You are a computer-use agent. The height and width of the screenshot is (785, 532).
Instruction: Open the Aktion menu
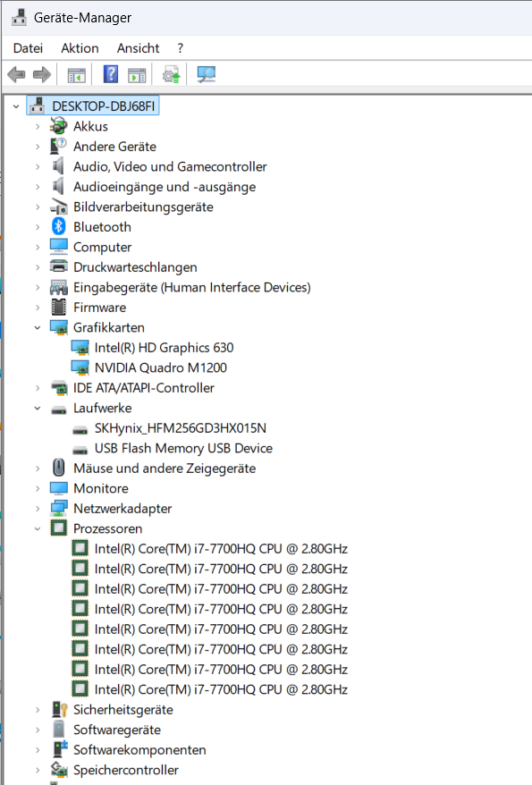[x=80, y=48]
